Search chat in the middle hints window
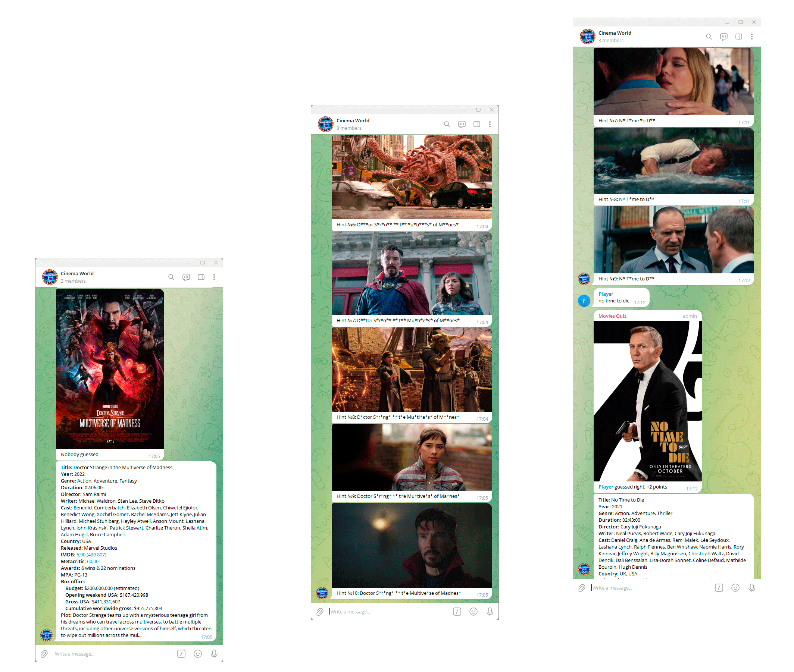 (x=447, y=125)
